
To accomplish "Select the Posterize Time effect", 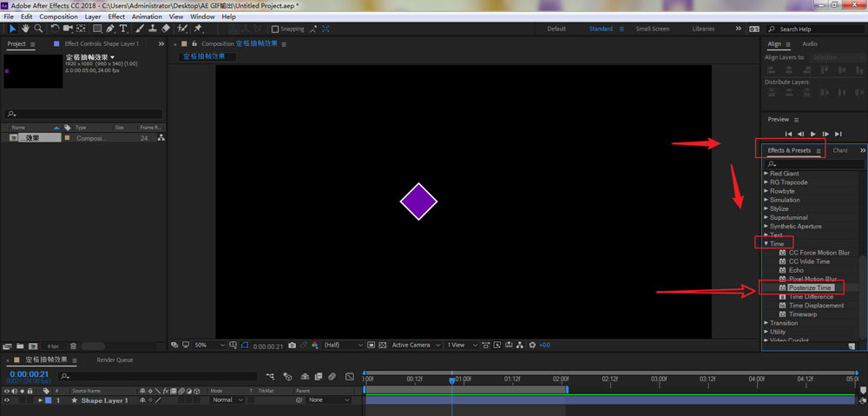I will [810, 287].
